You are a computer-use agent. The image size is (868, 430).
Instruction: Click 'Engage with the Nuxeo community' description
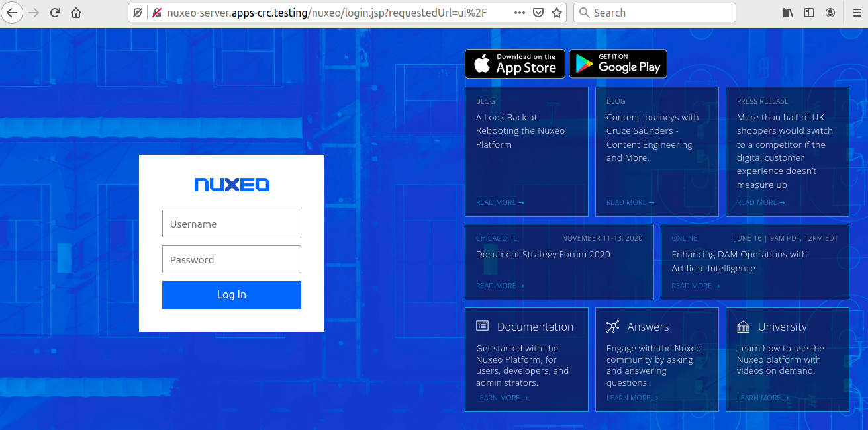tap(653, 365)
